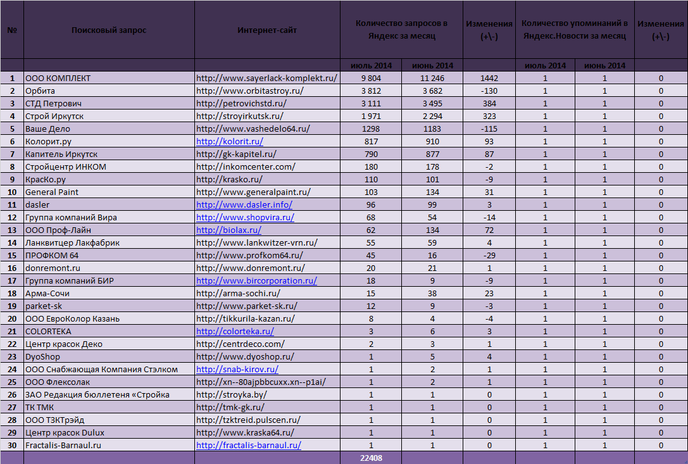688x464 pixels.
Task: Open the http://fractalis-barnaul.ru/ link
Action: [x=248, y=445]
